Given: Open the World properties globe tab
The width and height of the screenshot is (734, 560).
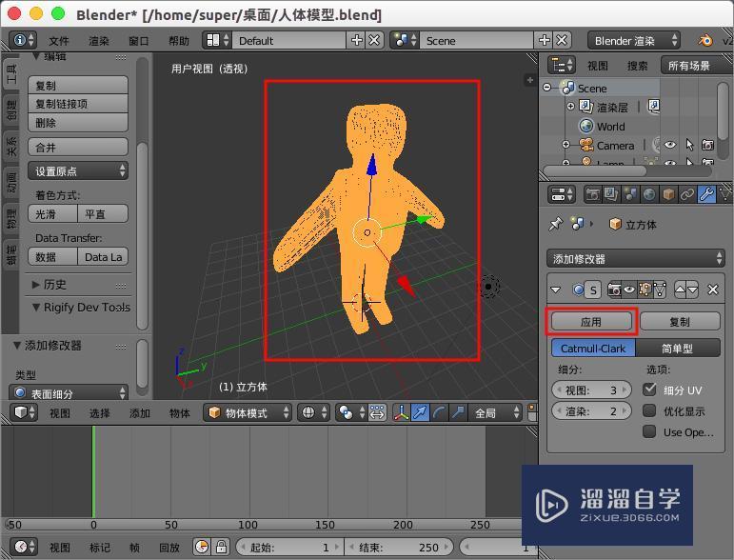Looking at the screenshot, I should [x=649, y=194].
